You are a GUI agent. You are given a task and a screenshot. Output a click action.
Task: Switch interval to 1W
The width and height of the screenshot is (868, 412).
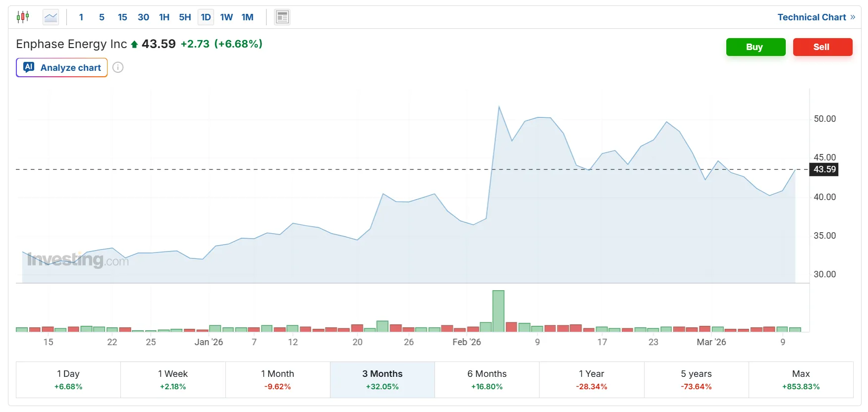point(226,17)
